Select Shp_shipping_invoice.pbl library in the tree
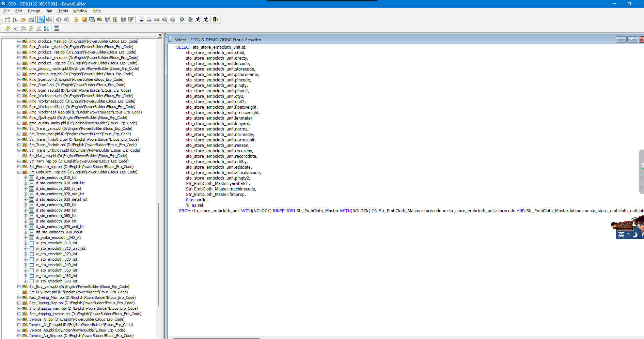Image resolution: width=644 pixels, height=339 pixels. point(85,314)
